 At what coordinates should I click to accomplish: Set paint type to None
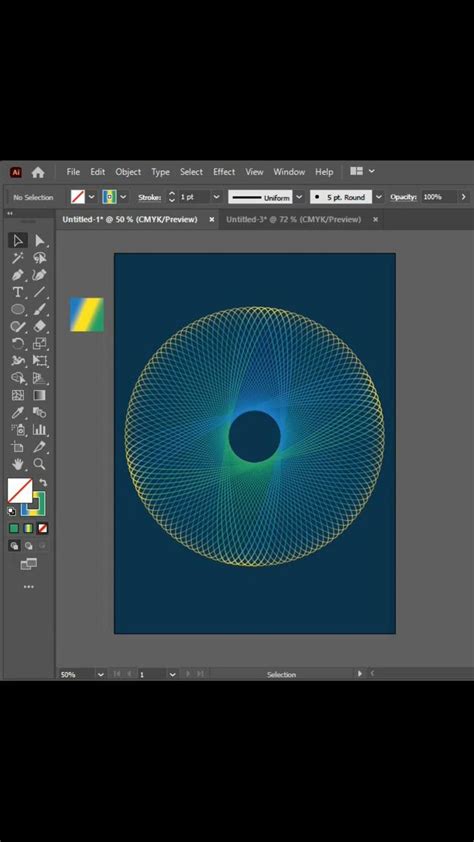pyautogui.click(x=42, y=528)
